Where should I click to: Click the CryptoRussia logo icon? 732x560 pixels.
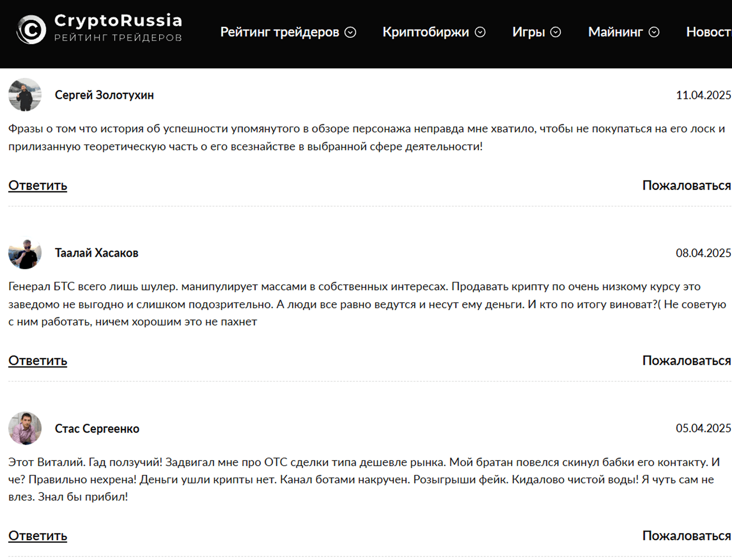(x=31, y=30)
